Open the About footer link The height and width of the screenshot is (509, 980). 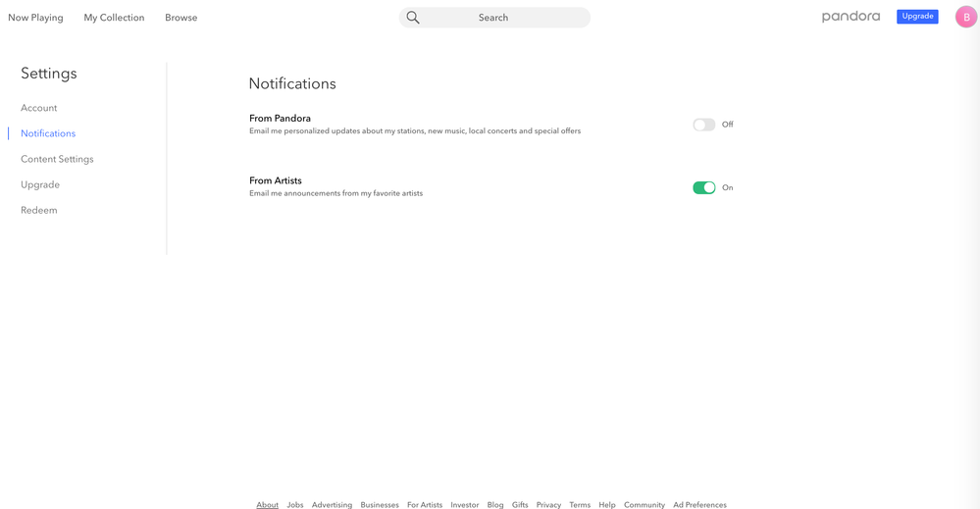click(267, 504)
